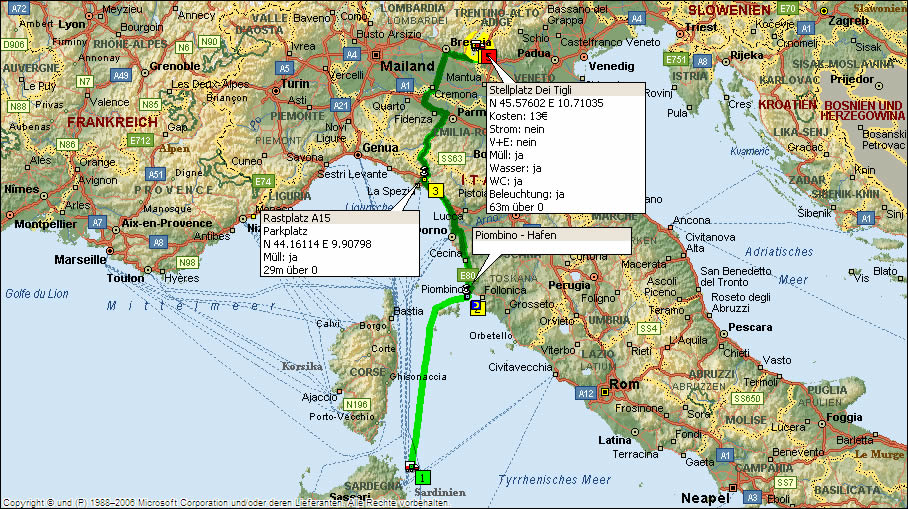908x509 pixels.
Task: Click the red end-of-route marker near Brescia
Action: coord(489,57)
